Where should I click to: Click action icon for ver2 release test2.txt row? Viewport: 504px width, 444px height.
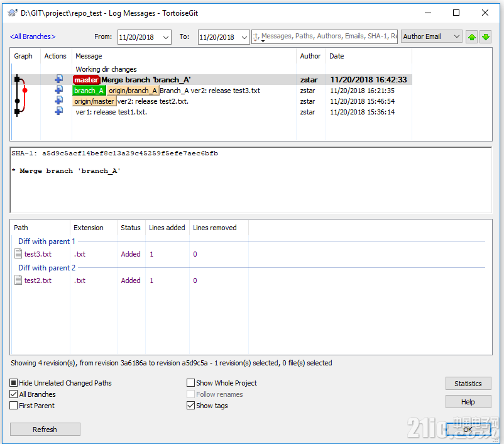tap(59, 101)
